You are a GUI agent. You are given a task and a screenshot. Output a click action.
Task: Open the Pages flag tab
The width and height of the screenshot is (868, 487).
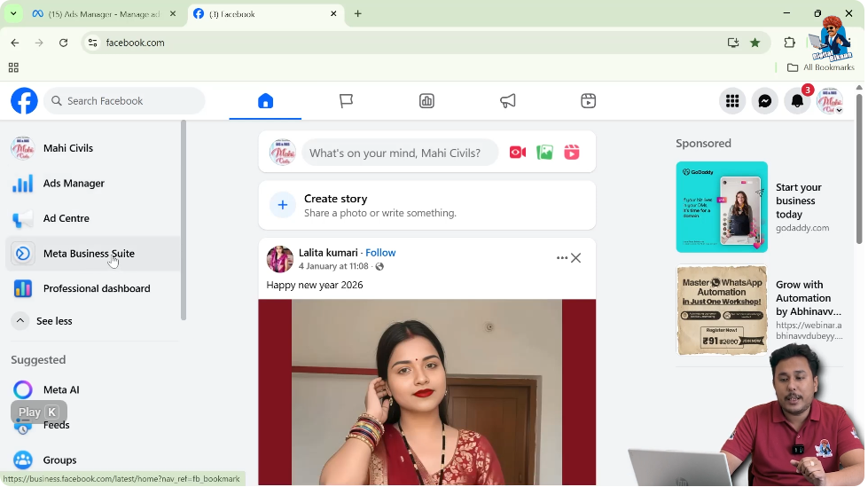(347, 101)
